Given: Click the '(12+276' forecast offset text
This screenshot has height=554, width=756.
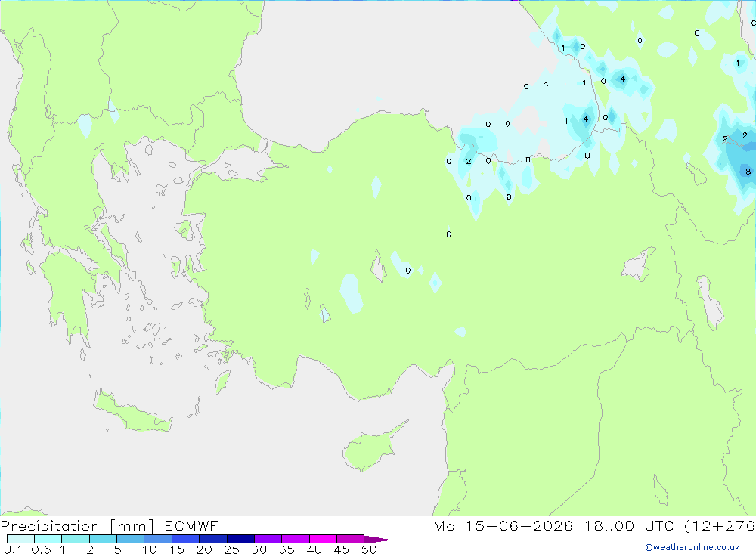Looking at the screenshot, I should coord(720,525).
